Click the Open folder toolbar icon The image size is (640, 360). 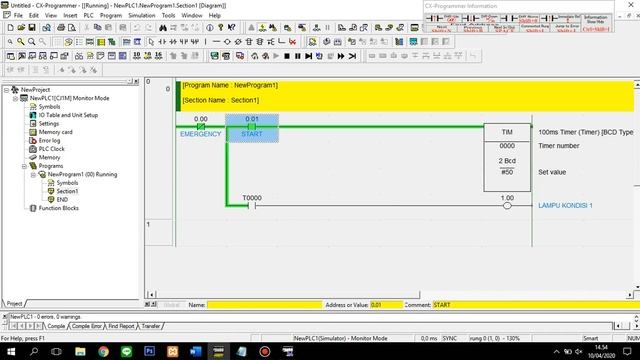pyautogui.click(x=21, y=28)
